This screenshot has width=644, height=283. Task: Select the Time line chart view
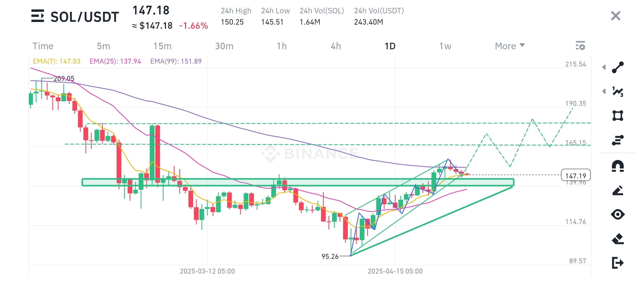[x=43, y=46]
